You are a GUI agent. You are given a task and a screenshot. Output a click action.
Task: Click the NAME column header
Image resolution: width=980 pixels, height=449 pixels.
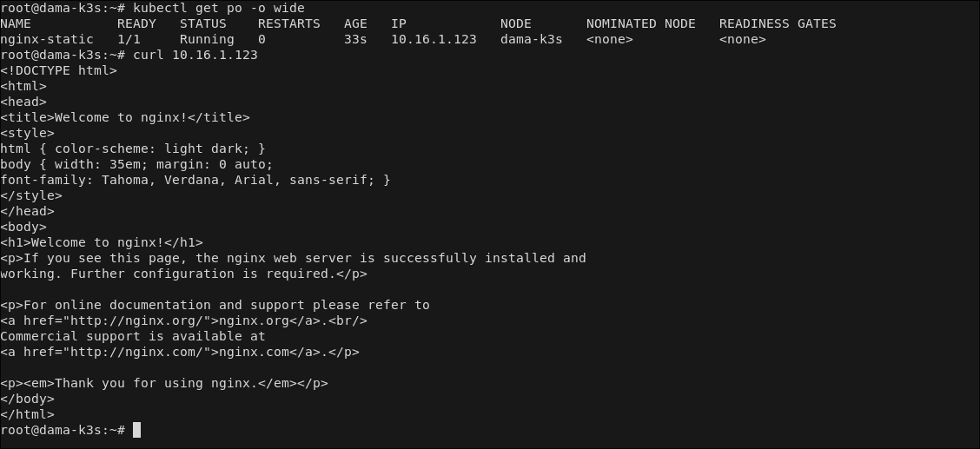16,23
